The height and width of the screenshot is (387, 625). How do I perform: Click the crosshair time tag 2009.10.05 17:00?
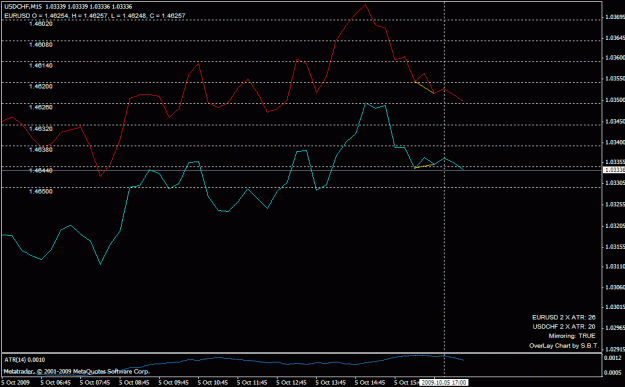[444, 383]
